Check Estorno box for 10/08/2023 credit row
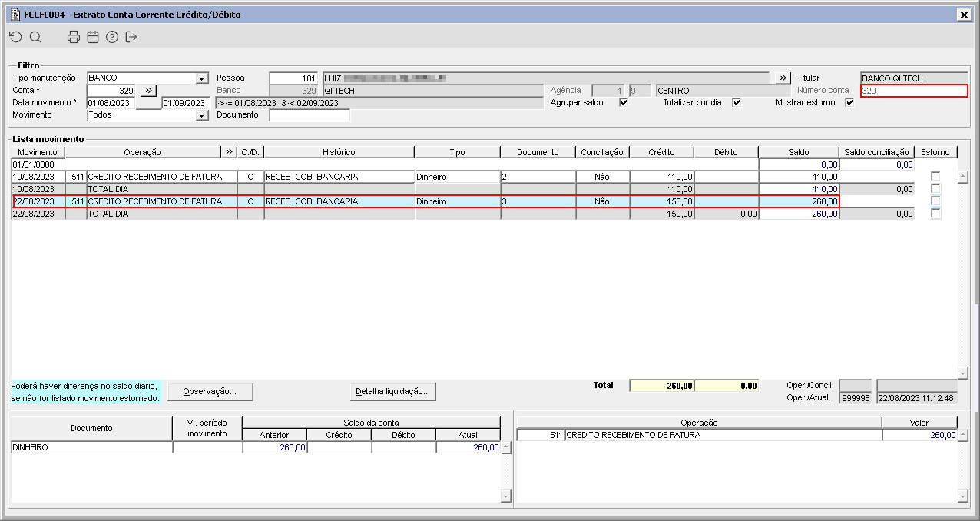 click(x=935, y=177)
